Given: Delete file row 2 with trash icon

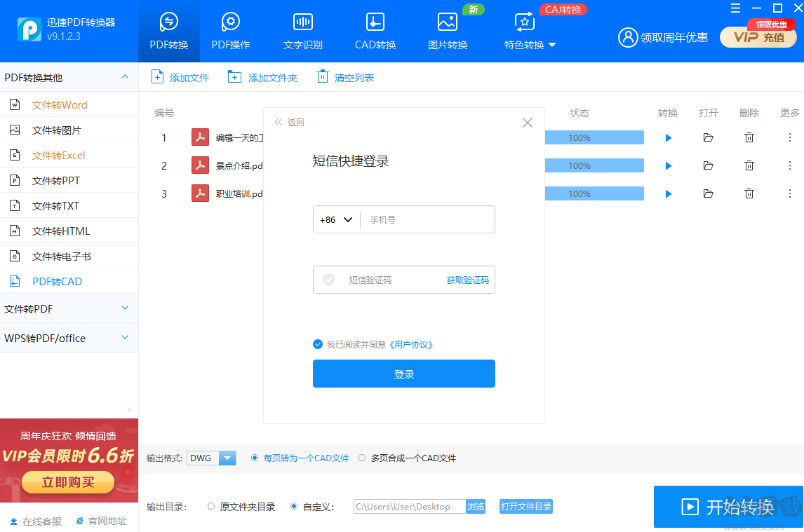Looking at the screenshot, I should pyautogui.click(x=749, y=165).
